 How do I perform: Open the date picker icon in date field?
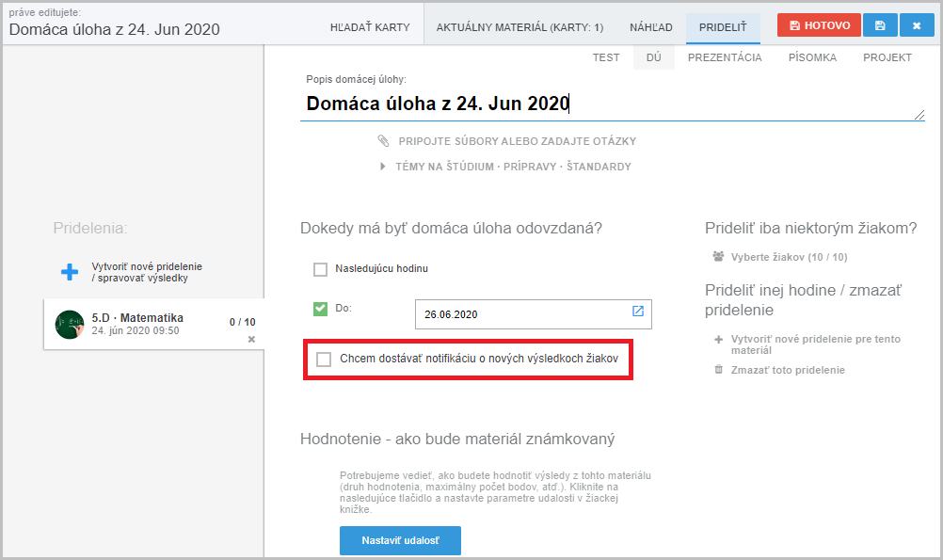[637, 312]
